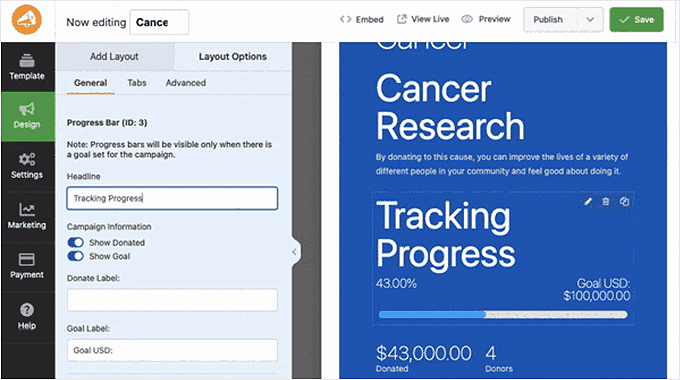Viewport: 680px width, 380px height.
Task: Delete progress block with trash icon
Action: tap(606, 202)
